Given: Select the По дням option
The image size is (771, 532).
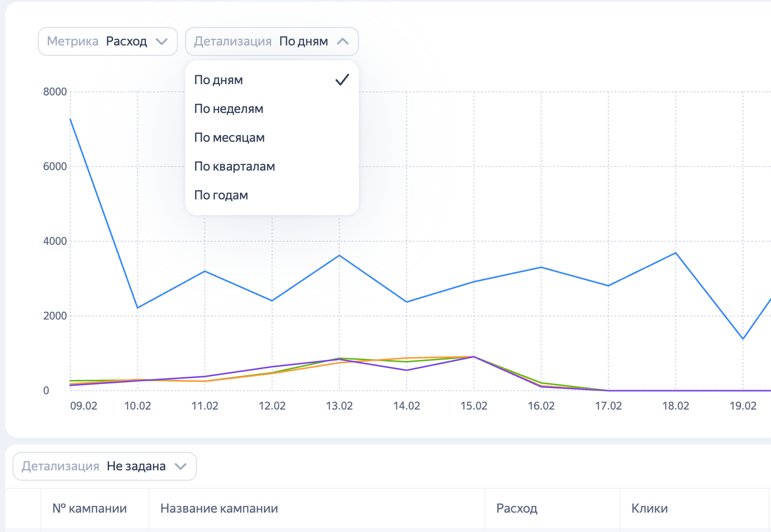Looking at the screenshot, I should (219, 80).
